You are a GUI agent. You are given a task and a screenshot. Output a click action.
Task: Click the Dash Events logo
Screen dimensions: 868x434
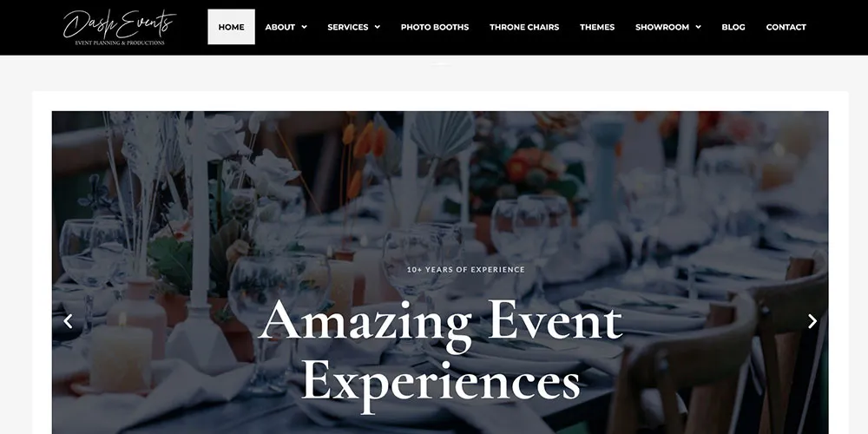(x=119, y=27)
